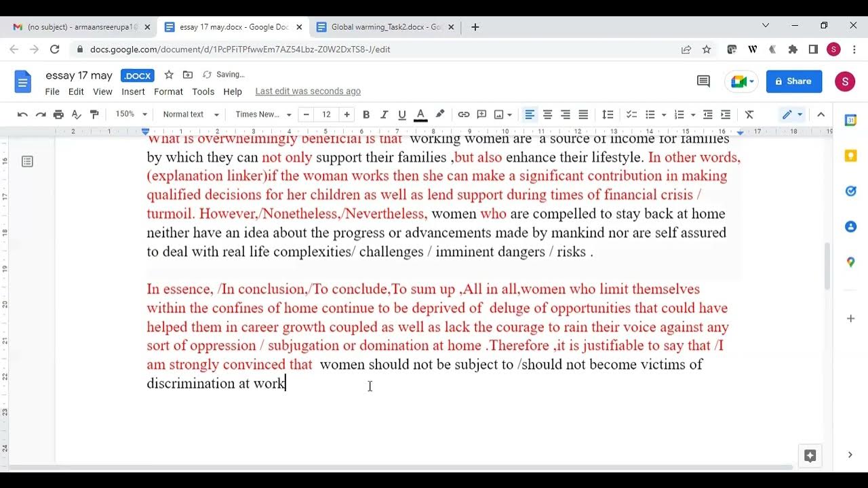Increase font size with plus button
868x488 pixels.
point(347,115)
